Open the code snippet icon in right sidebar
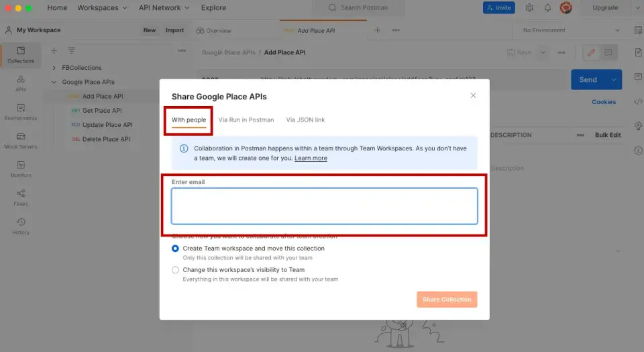The width and height of the screenshot is (644, 352). (x=638, y=101)
